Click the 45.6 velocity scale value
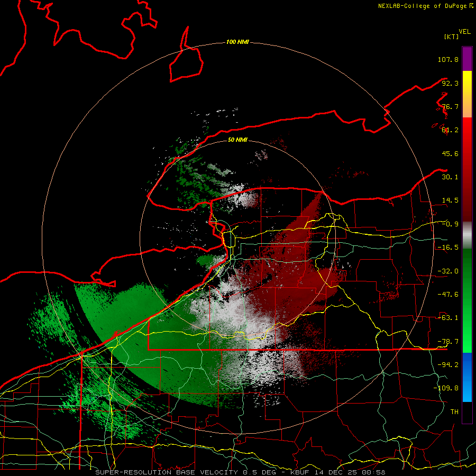The height and width of the screenshot is (476, 476). click(x=450, y=153)
